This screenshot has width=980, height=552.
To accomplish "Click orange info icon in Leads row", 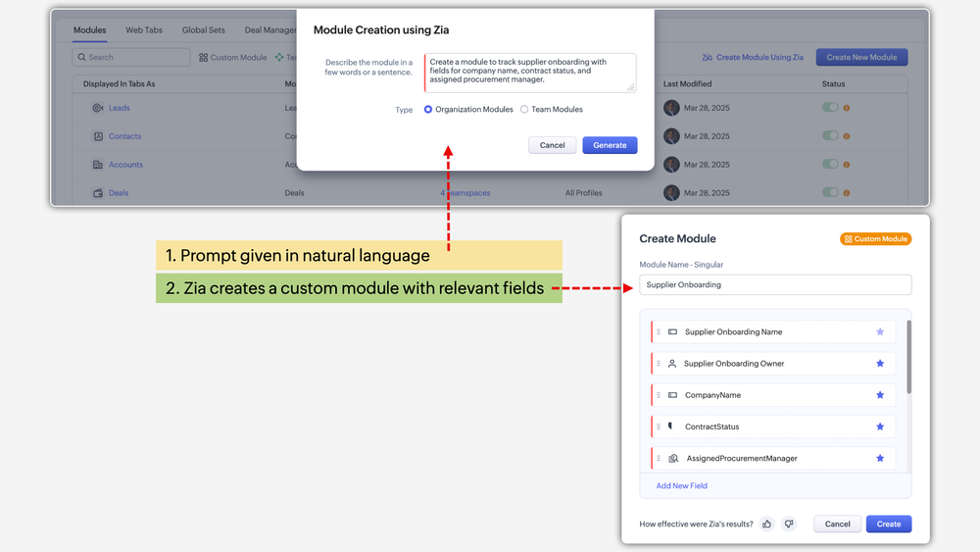I will (x=847, y=108).
